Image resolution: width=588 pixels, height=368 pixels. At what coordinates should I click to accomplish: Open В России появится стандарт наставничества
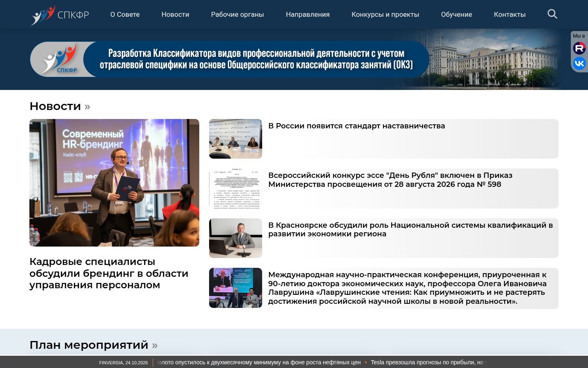click(x=356, y=126)
